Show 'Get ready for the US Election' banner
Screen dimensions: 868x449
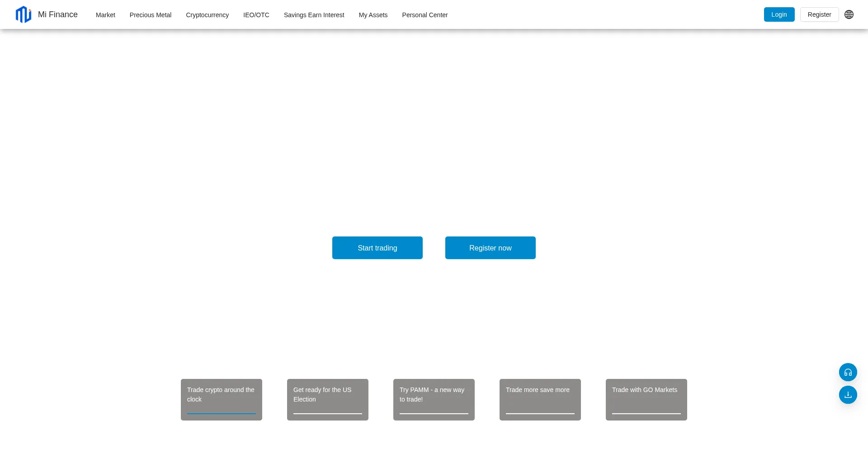(328, 399)
